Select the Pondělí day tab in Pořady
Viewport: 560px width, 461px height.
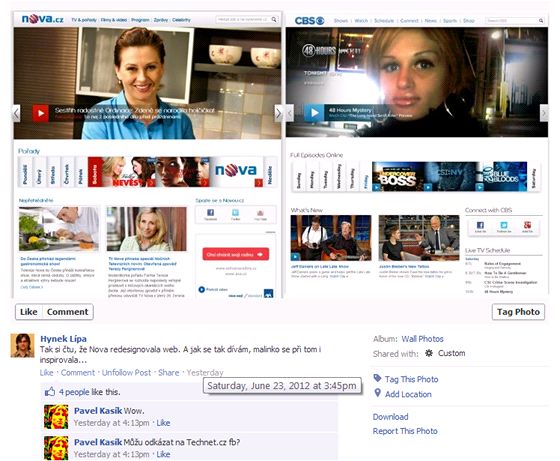(25, 172)
